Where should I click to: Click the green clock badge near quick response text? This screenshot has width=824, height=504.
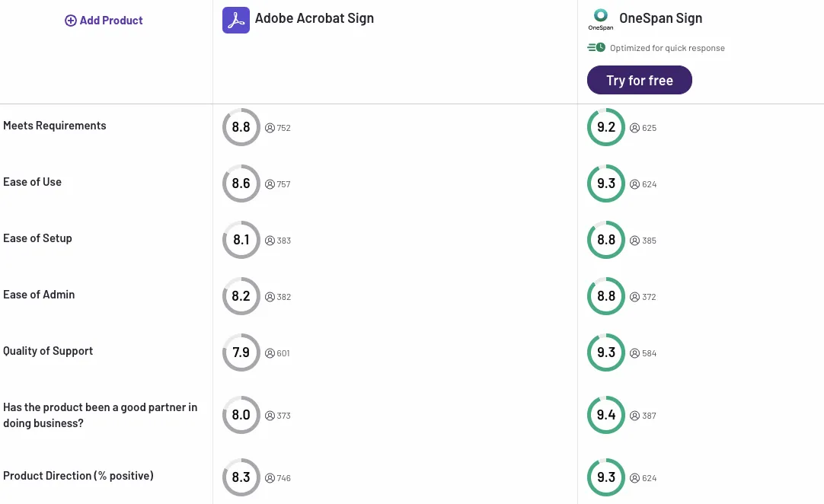click(595, 47)
